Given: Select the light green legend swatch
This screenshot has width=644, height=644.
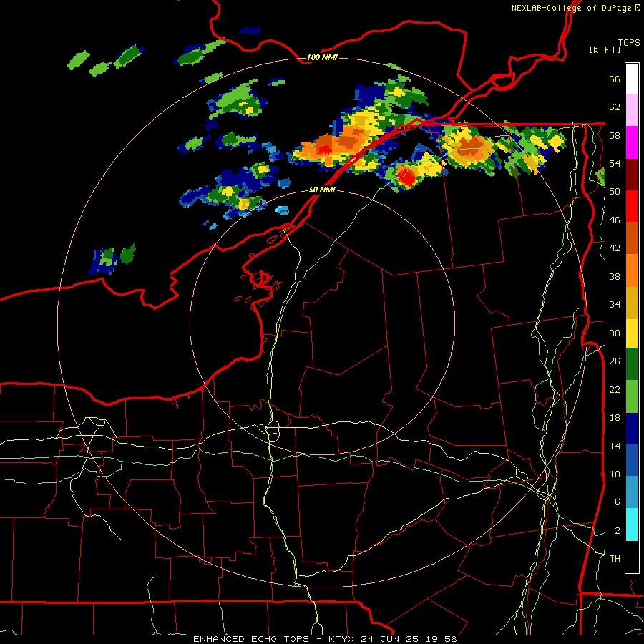Looking at the screenshot, I should point(632,396).
